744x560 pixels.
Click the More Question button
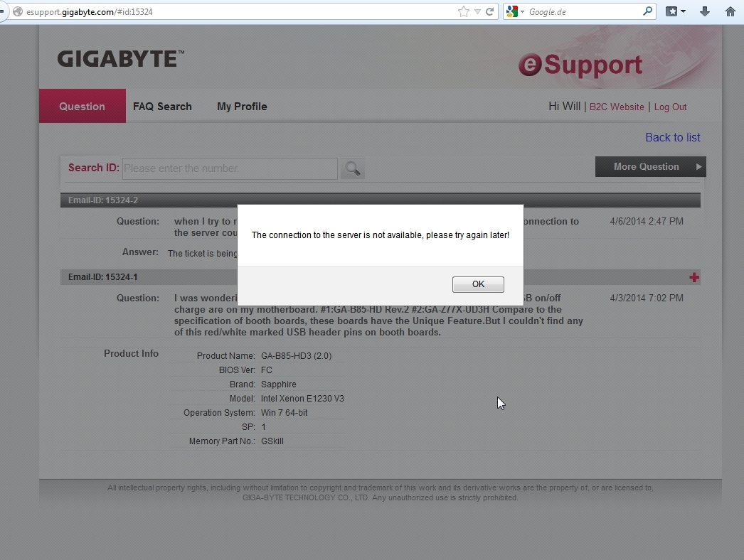[x=651, y=166]
